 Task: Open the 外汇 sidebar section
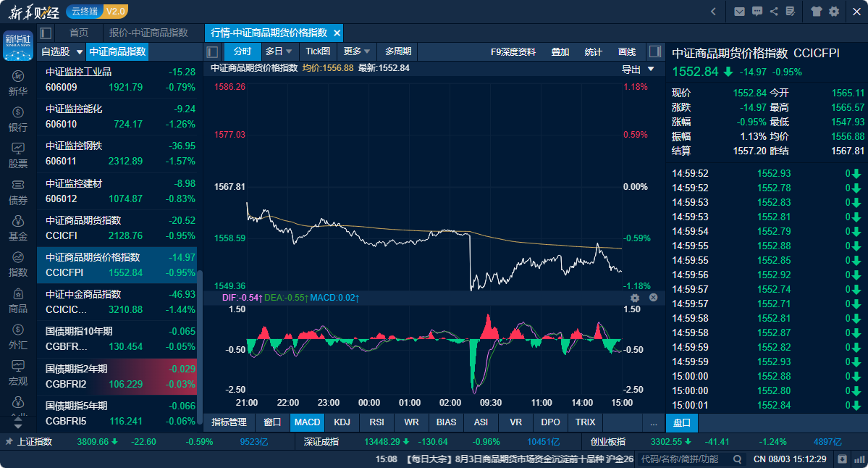17,337
